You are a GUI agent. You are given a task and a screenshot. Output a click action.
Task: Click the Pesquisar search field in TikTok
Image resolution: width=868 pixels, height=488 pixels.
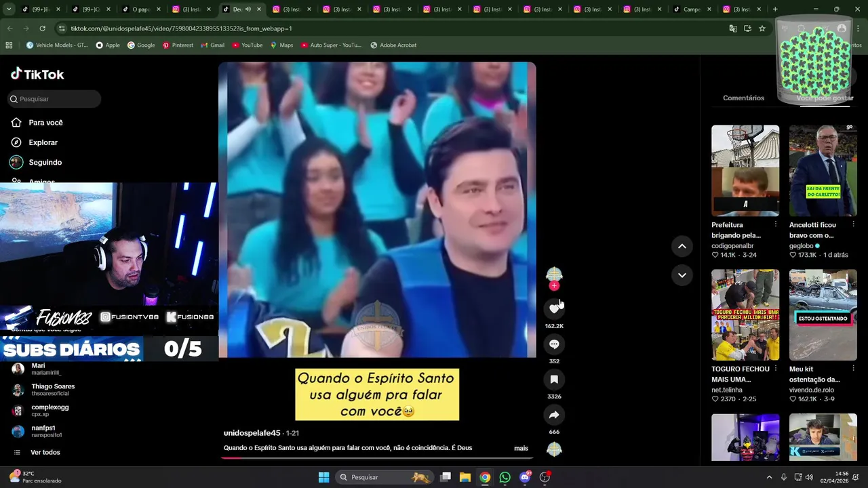[54, 99]
